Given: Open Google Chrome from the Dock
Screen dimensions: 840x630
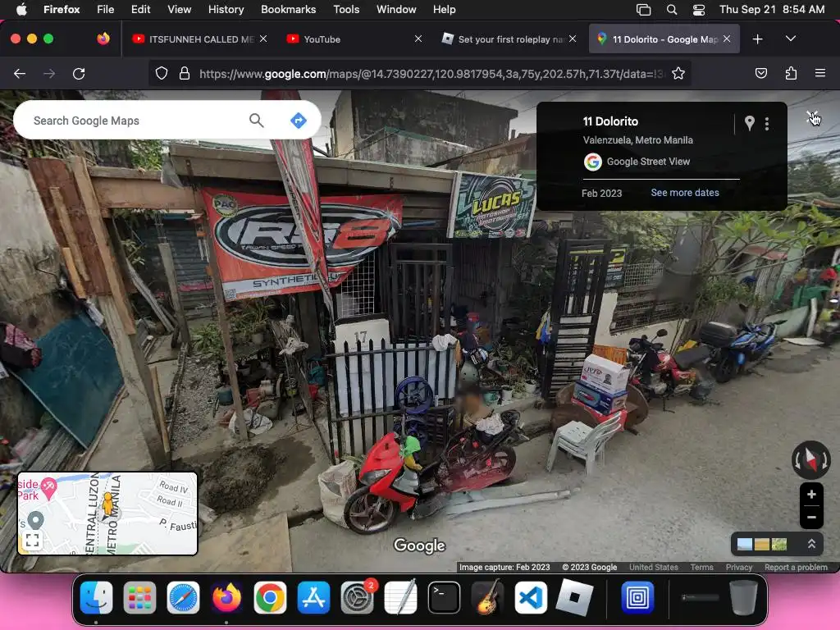Looking at the screenshot, I should point(270,597).
